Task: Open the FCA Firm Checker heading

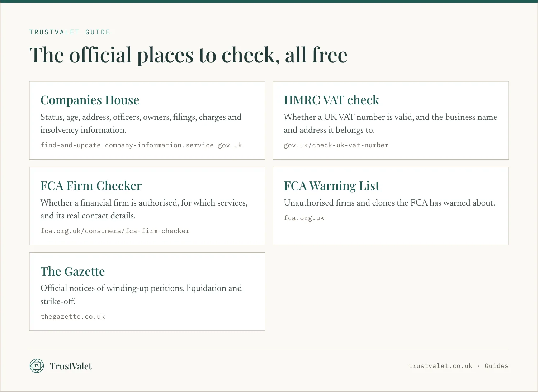Action: (x=91, y=186)
